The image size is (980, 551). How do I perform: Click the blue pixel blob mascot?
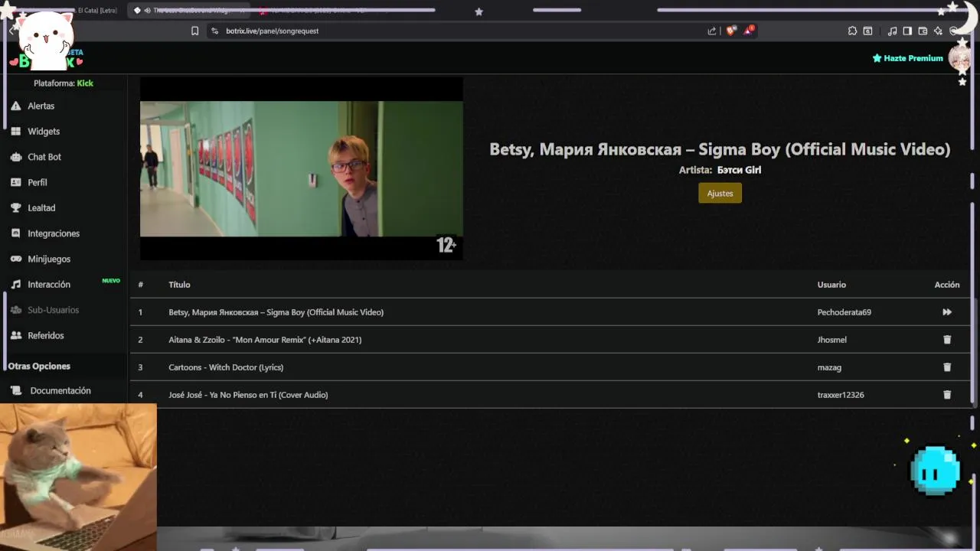(x=935, y=470)
